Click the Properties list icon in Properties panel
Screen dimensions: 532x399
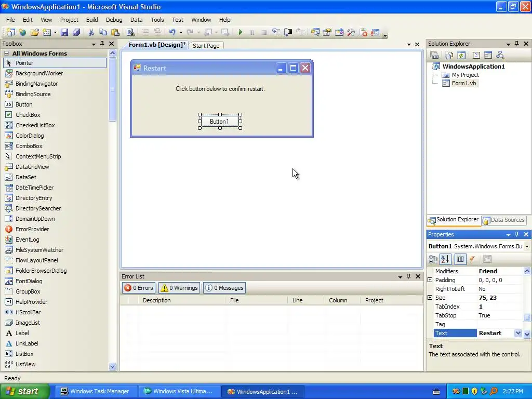460,259
